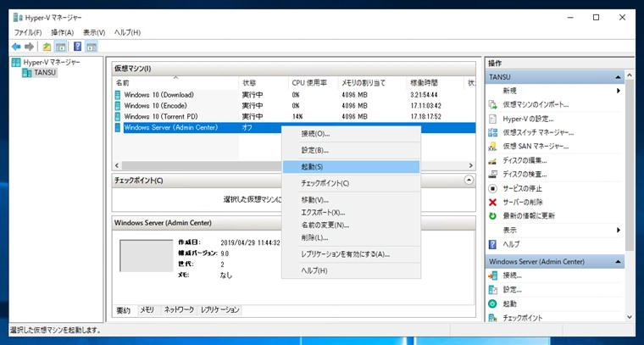Click the Forward arrow toolbar icon

(29, 47)
